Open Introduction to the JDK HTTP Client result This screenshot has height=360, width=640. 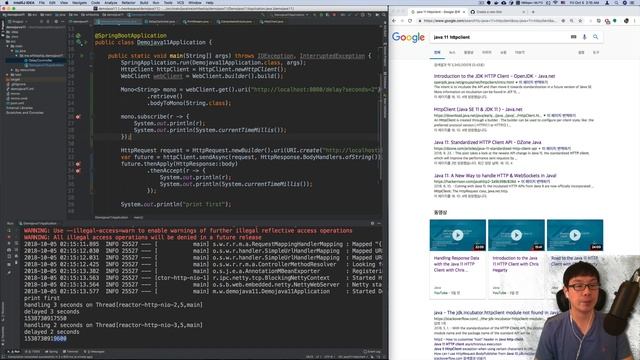494,76
